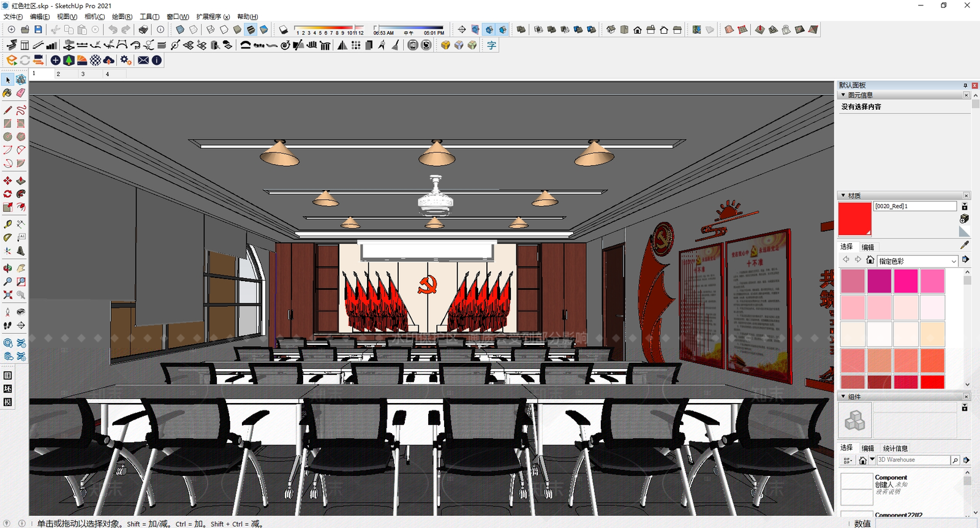Pick the magenta color swatch

click(x=879, y=281)
